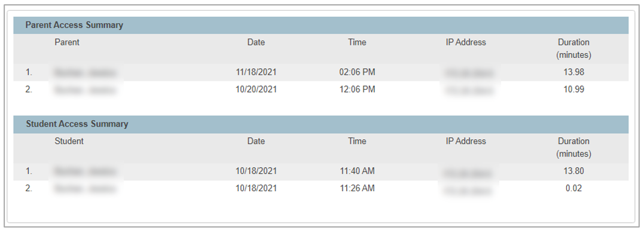Click the 10.99 duration value
Screen dimensions: 644x230
click(x=573, y=90)
